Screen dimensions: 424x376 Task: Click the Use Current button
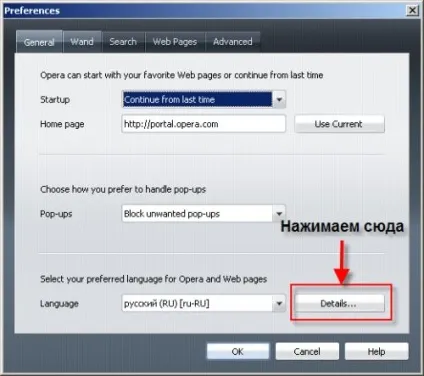339,124
